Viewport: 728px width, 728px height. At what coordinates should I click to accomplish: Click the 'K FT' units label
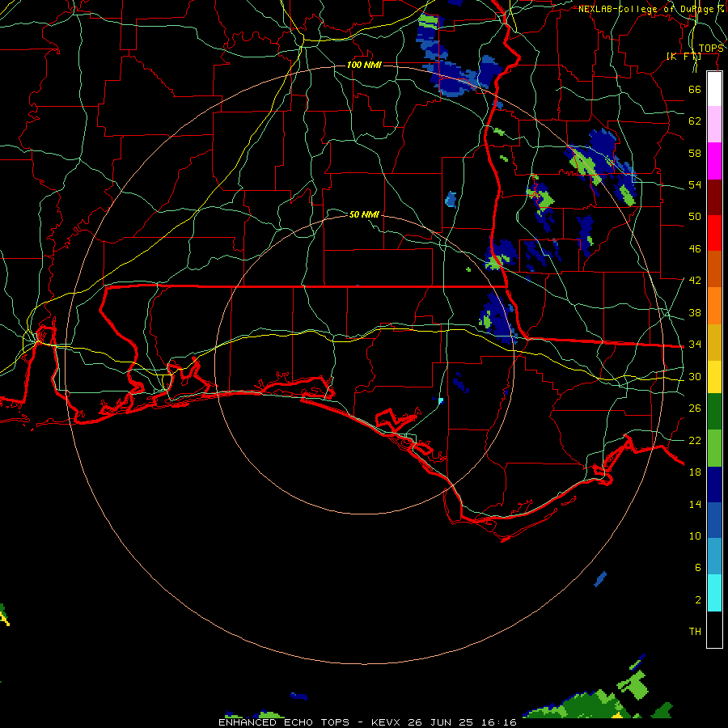click(684, 56)
